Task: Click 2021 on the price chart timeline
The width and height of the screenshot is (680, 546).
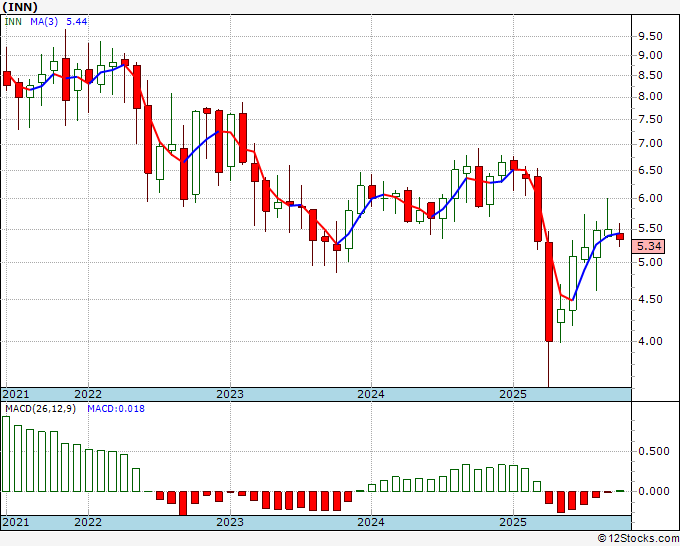Action: [16, 394]
